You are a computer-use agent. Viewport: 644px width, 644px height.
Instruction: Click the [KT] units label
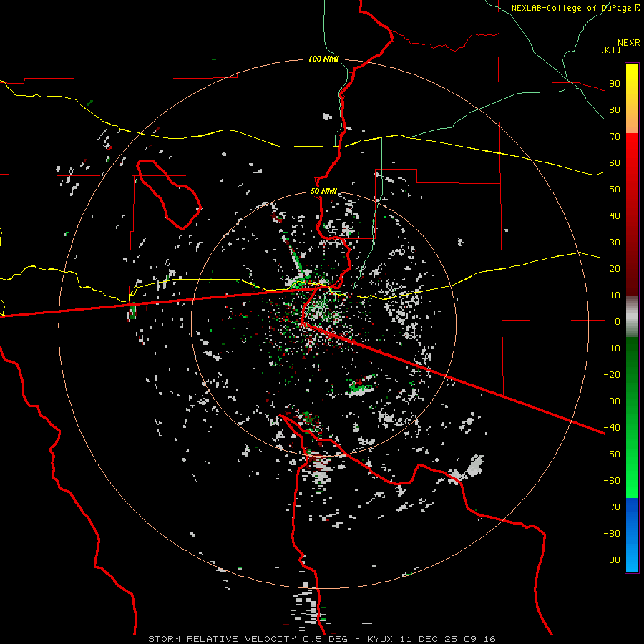(x=611, y=49)
